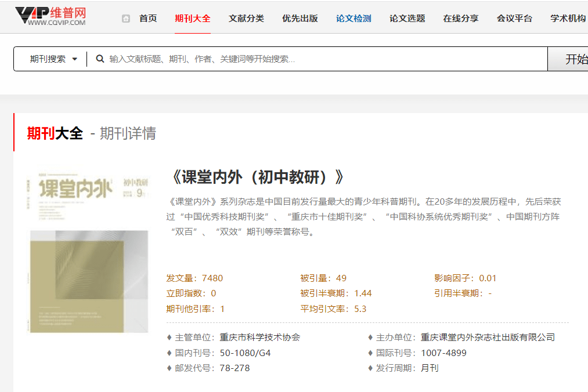Open the 学术机构 menu item
Screen dimensions: 588x392
click(568, 19)
